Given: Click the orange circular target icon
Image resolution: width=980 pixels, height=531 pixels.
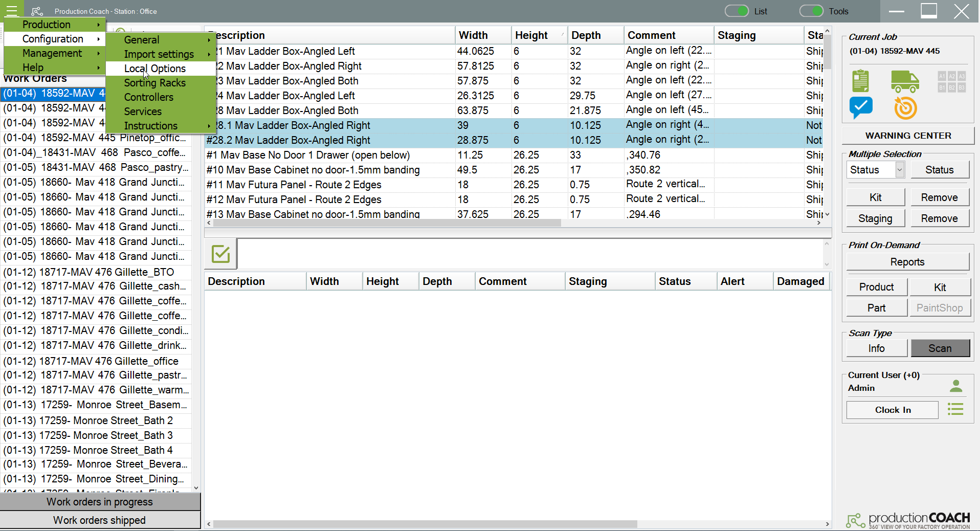Looking at the screenshot, I should [905, 108].
